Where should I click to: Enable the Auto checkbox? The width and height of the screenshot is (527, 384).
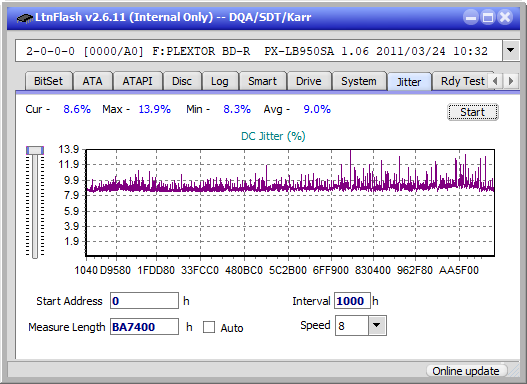(x=209, y=327)
